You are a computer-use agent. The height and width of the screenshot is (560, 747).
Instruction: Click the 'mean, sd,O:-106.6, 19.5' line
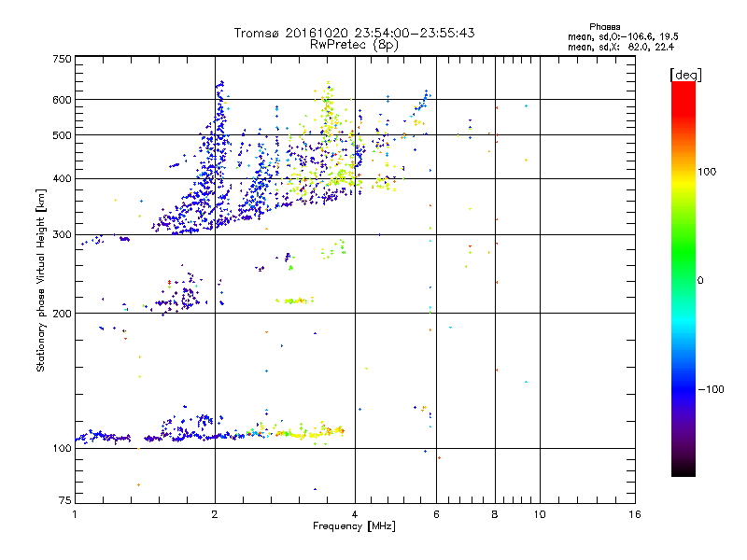(623, 36)
